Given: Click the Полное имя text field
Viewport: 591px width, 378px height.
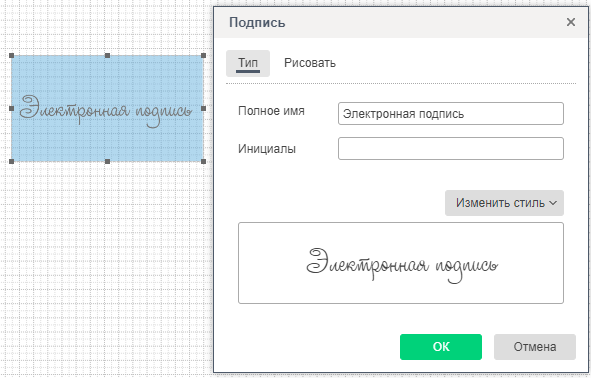Looking at the screenshot, I should pos(451,113).
